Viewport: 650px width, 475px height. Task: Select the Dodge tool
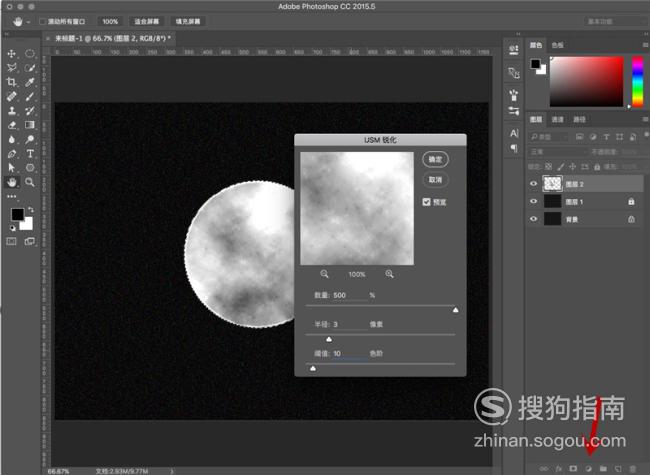point(29,139)
